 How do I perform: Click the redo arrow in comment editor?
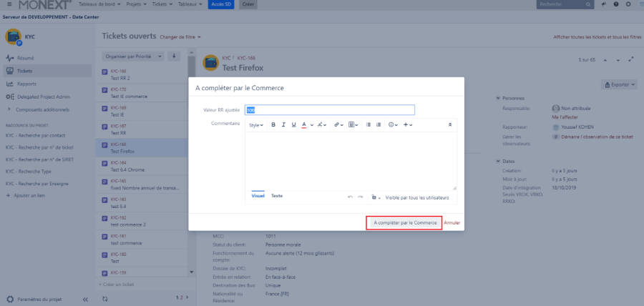pos(361,196)
